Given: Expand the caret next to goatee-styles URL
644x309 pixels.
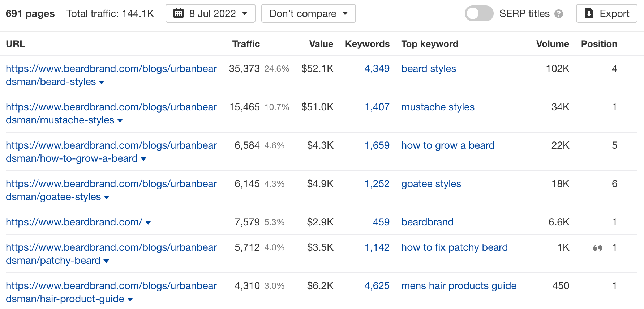Looking at the screenshot, I should (107, 198).
